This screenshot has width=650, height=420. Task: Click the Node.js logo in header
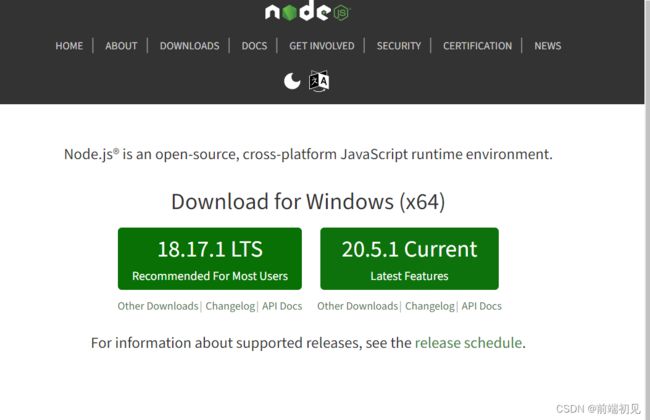click(x=308, y=11)
